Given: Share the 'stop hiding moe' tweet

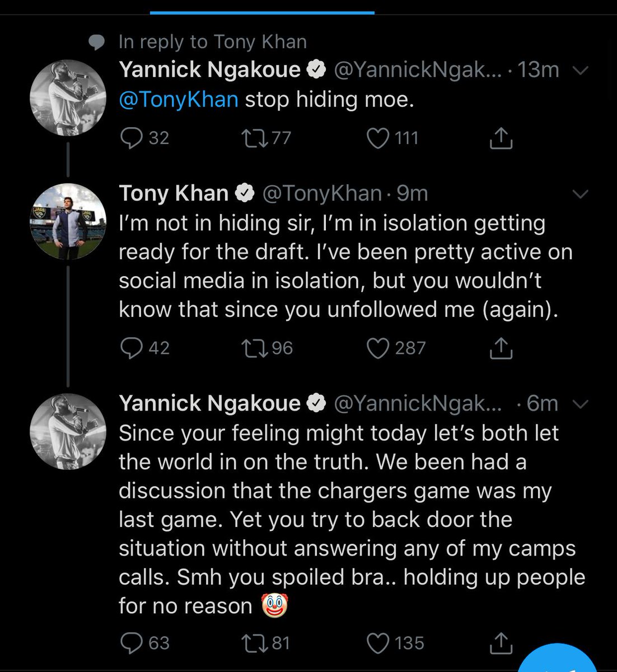Looking at the screenshot, I should [501, 138].
